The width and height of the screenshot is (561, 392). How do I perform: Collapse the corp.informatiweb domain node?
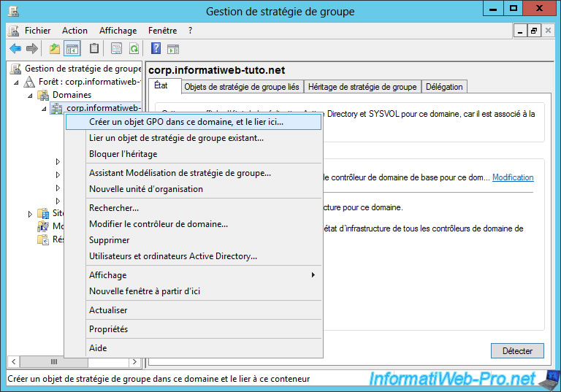coord(44,109)
